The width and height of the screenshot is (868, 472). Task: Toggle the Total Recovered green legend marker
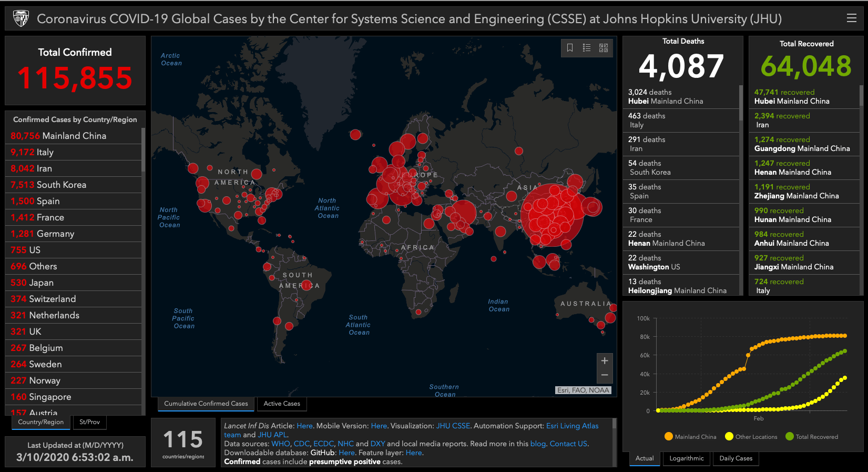point(789,436)
